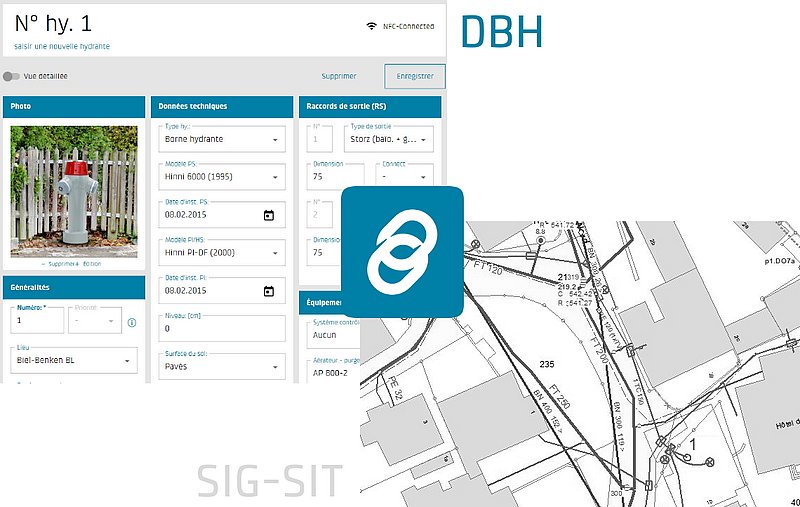Click the hydrant photo thumbnail
Screen dimensions: 800x507
(74, 192)
